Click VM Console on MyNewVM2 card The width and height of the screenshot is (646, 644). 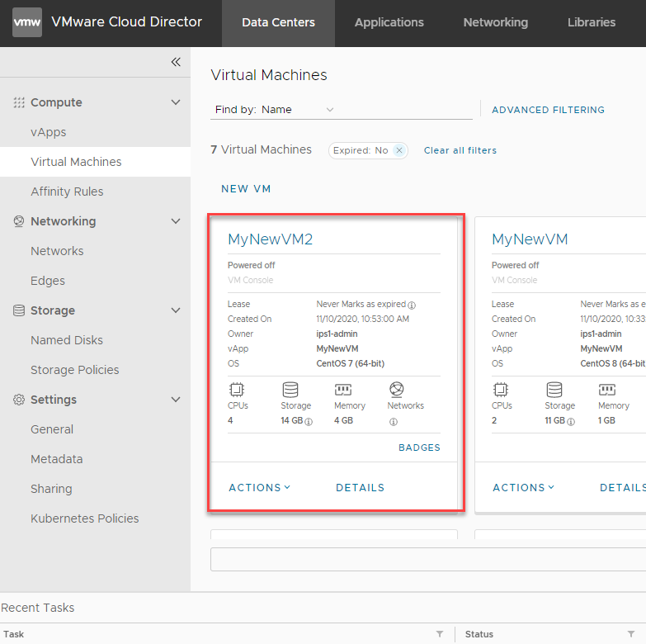(x=251, y=280)
